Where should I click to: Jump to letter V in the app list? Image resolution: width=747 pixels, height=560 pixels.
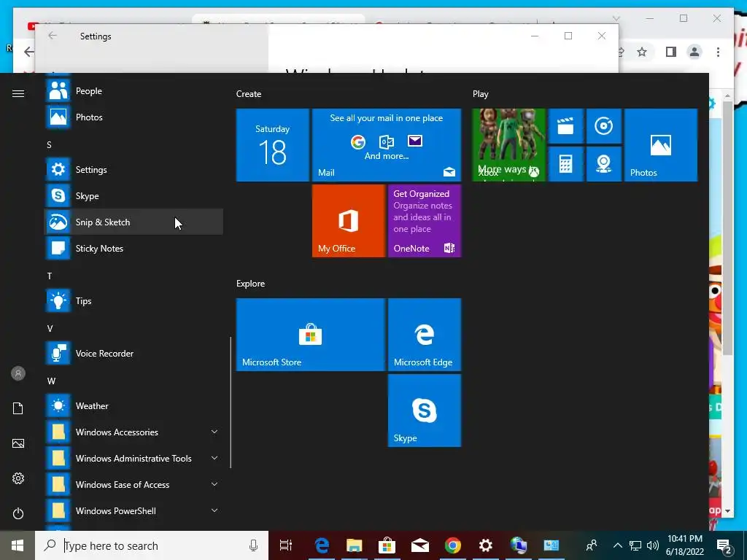[50, 329]
